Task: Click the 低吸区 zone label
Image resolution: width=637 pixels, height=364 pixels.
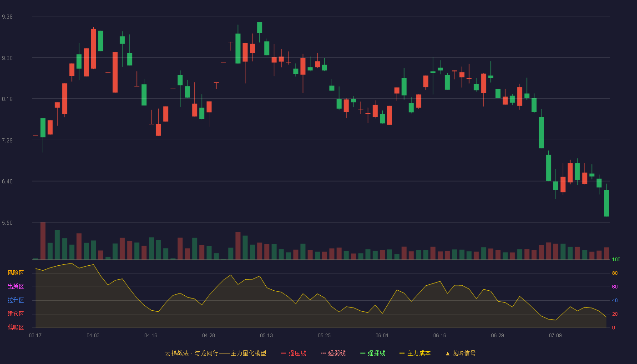Action: (x=15, y=328)
